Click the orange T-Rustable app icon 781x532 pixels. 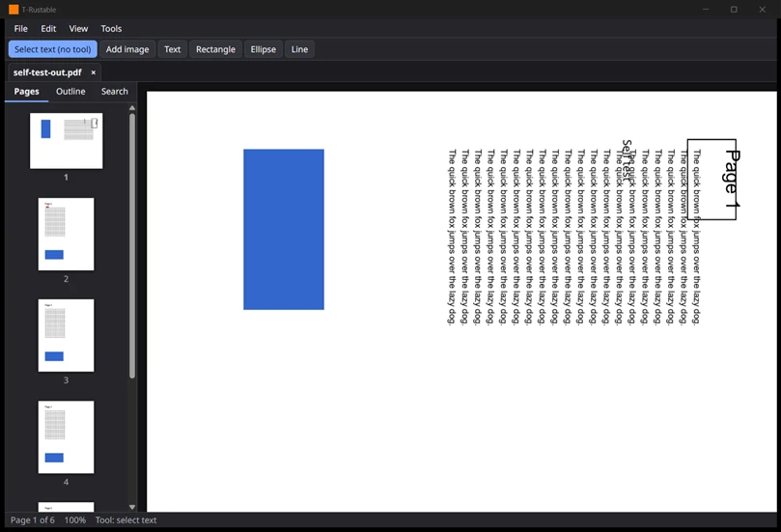pyautogui.click(x=14, y=10)
